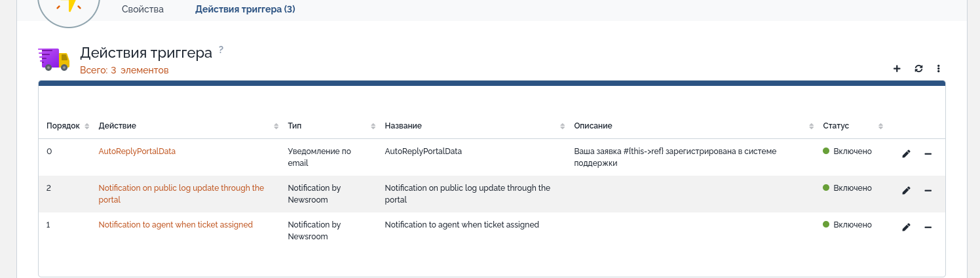Remove the agent ticket assigned notification action
The image size is (980, 278).
[x=928, y=227]
